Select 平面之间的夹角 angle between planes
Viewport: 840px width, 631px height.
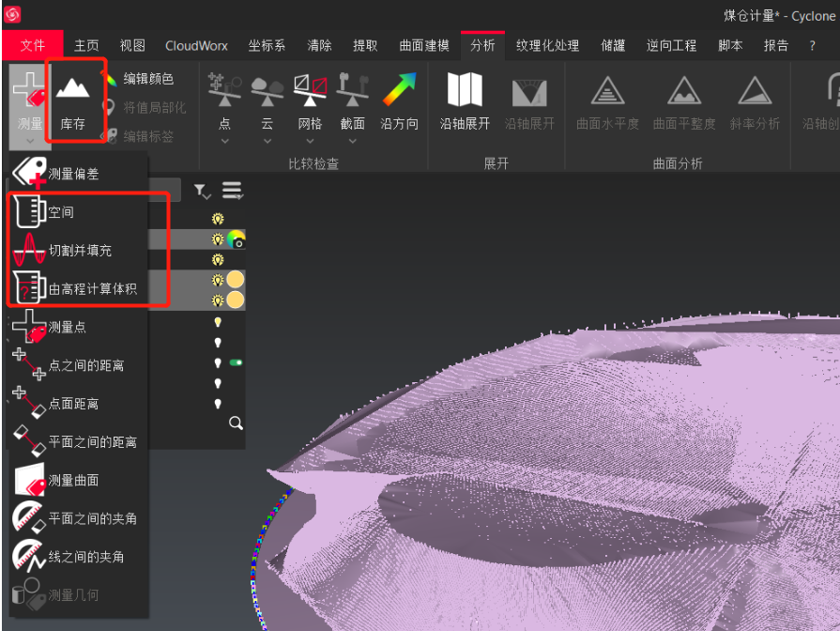click(x=78, y=518)
